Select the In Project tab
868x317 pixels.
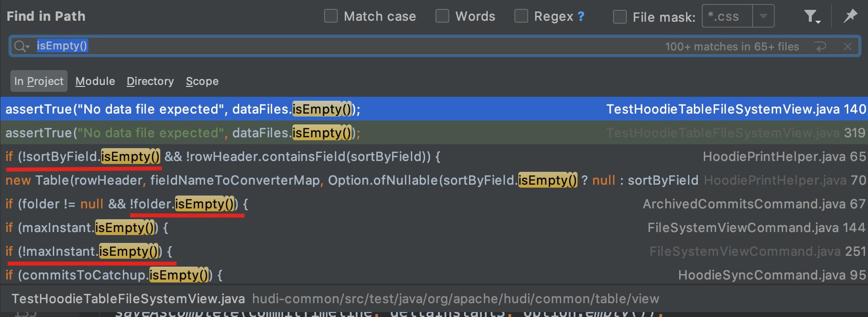pos(39,81)
